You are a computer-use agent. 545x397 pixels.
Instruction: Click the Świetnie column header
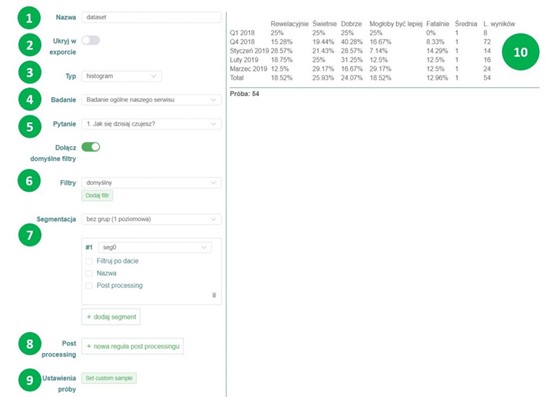324,24
